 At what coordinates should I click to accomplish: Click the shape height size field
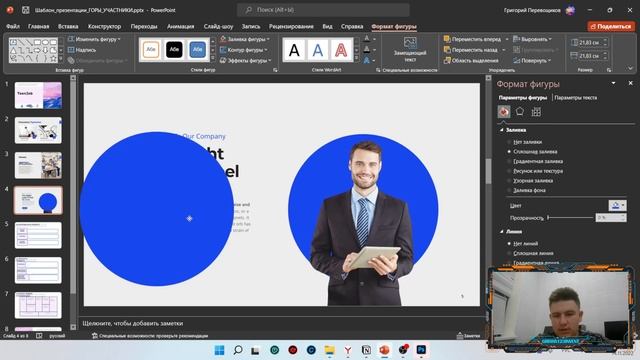pyautogui.click(x=589, y=42)
